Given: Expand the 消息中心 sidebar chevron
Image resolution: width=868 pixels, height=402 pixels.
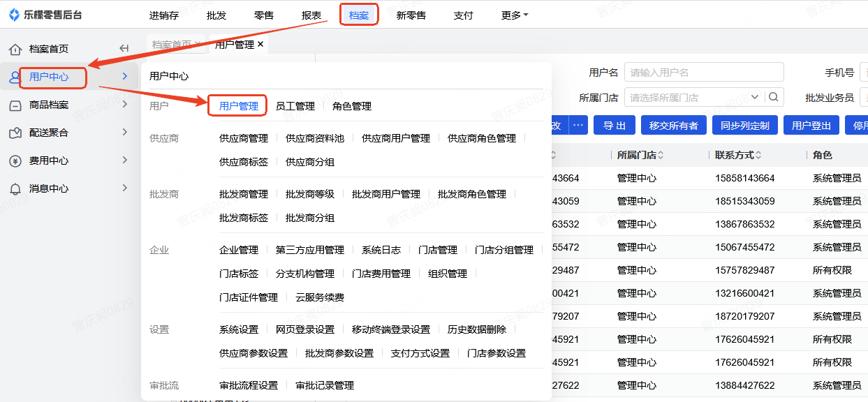Looking at the screenshot, I should point(124,188).
